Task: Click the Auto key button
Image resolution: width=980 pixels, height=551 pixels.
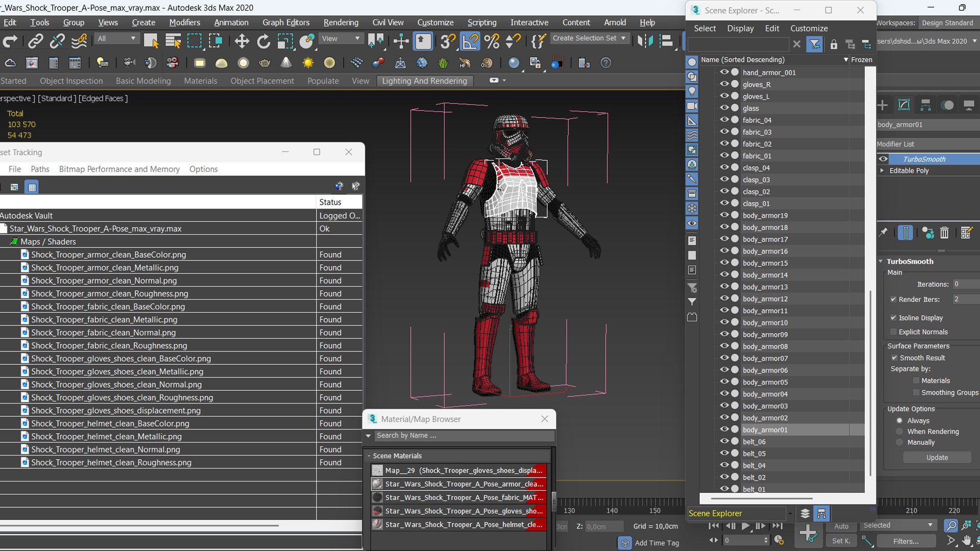Action: tap(841, 526)
